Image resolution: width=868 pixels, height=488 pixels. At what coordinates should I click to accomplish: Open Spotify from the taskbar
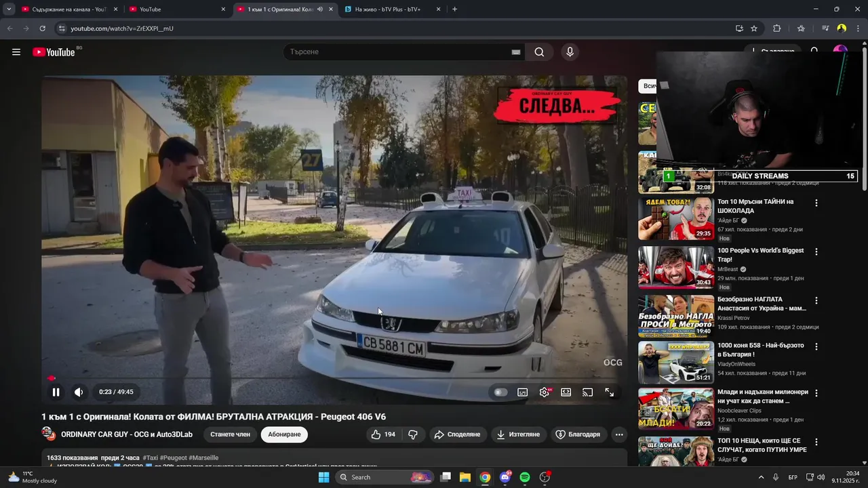tap(525, 477)
